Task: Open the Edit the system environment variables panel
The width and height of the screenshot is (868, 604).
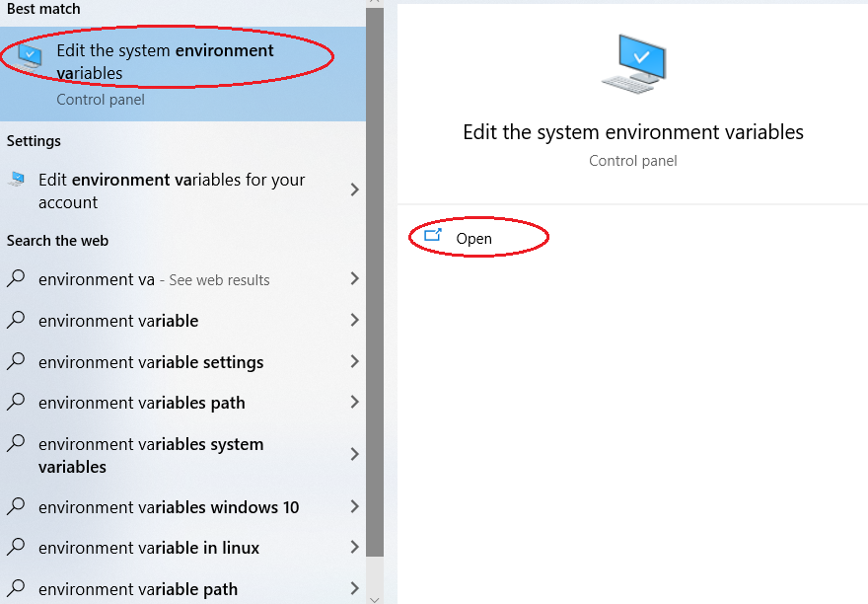Action: [x=473, y=238]
